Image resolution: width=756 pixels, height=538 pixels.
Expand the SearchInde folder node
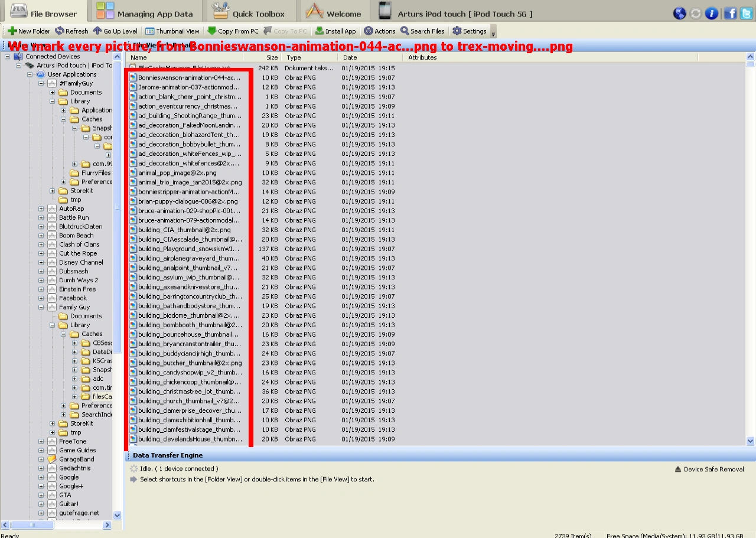64,415
